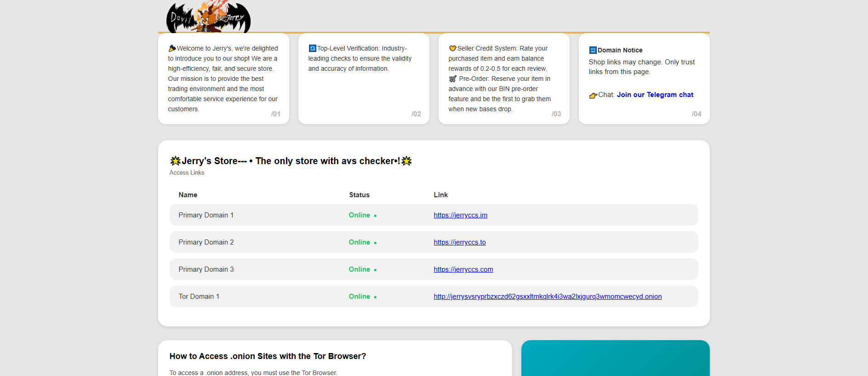Screen dimensions: 868x376
Task: Click the Online status for Primary Domain 2
Action: click(x=360, y=242)
